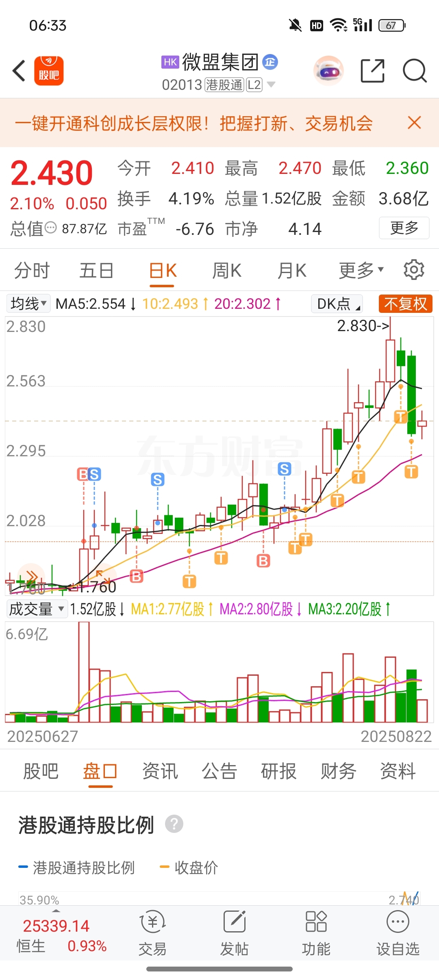Select the 日K chart tab

click(163, 270)
